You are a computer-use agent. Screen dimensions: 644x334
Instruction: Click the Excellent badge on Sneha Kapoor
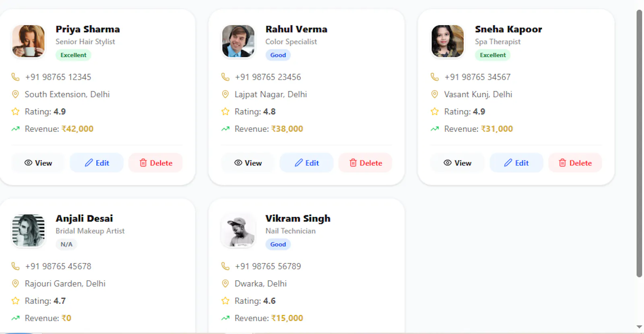pyautogui.click(x=493, y=55)
